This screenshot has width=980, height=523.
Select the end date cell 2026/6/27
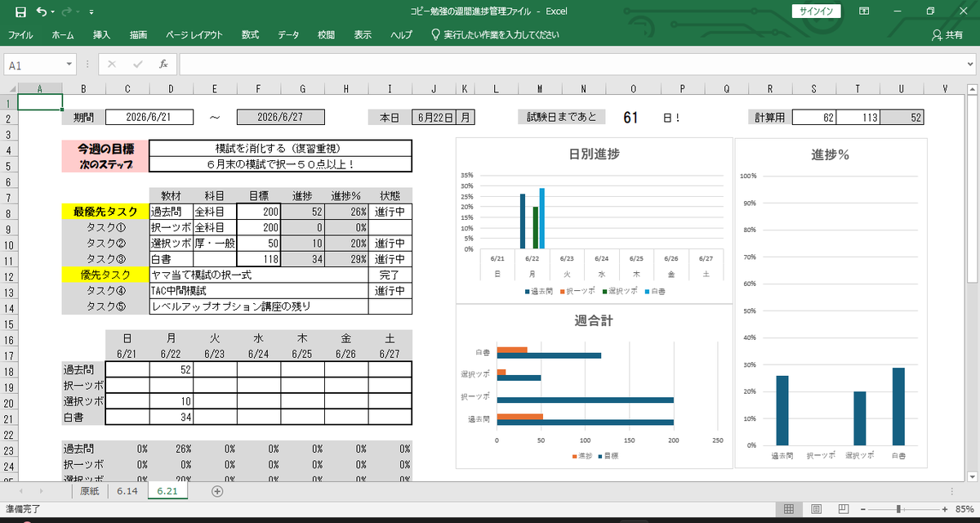pos(280,117)
